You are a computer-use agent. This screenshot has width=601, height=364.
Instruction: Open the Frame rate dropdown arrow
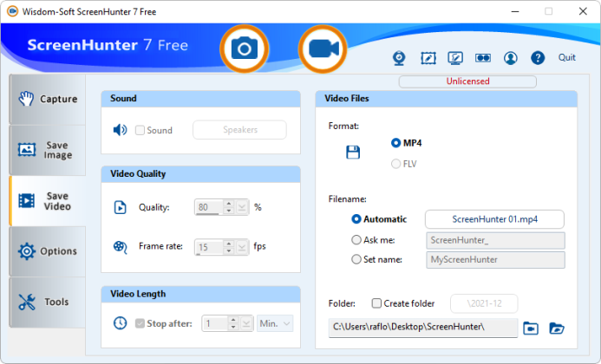(241, 247)
